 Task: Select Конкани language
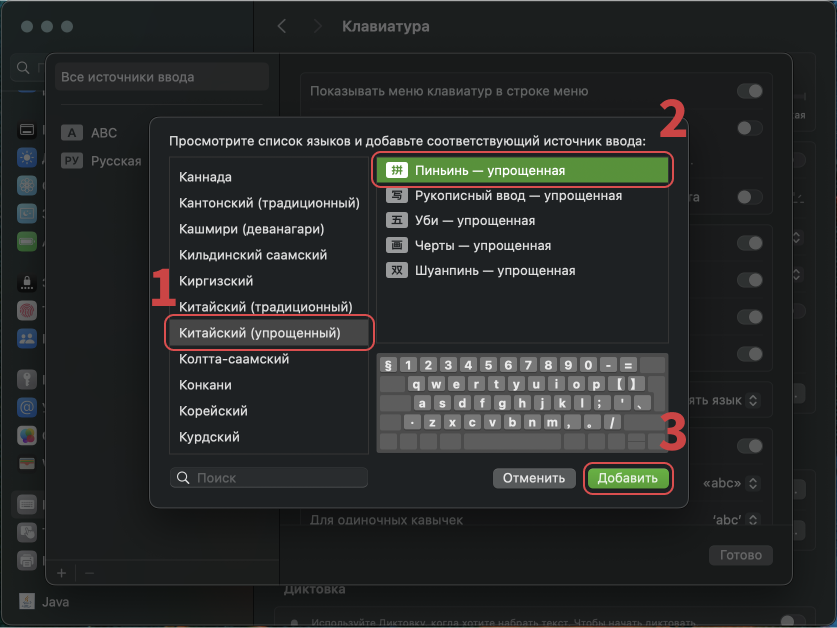point(205,385)
